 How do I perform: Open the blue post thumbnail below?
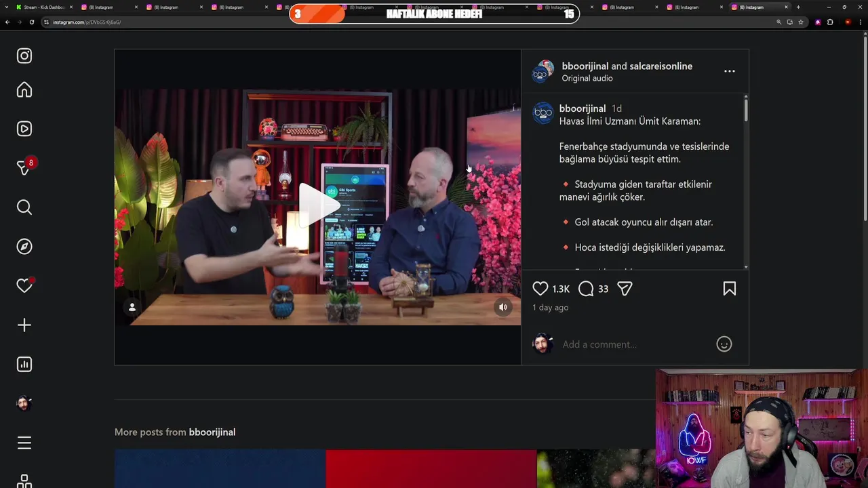click(220, 469)
